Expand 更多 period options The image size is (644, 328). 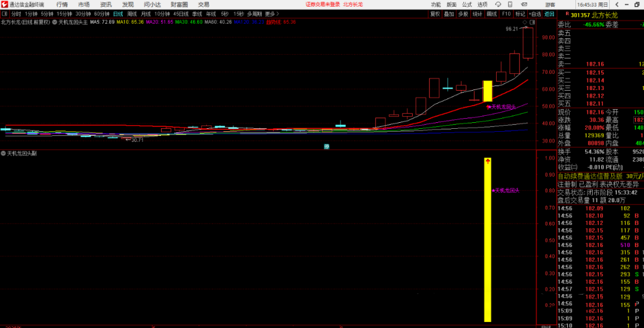tap(272, 14)
